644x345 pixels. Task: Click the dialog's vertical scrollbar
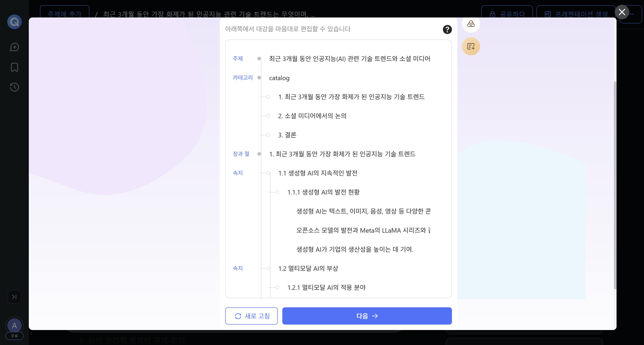tap(615, 185)
